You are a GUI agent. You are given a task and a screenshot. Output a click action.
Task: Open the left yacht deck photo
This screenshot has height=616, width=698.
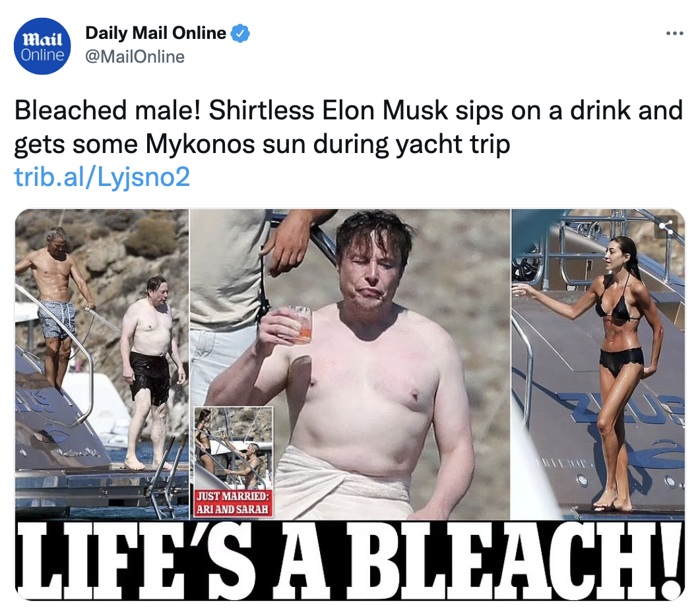102,364
